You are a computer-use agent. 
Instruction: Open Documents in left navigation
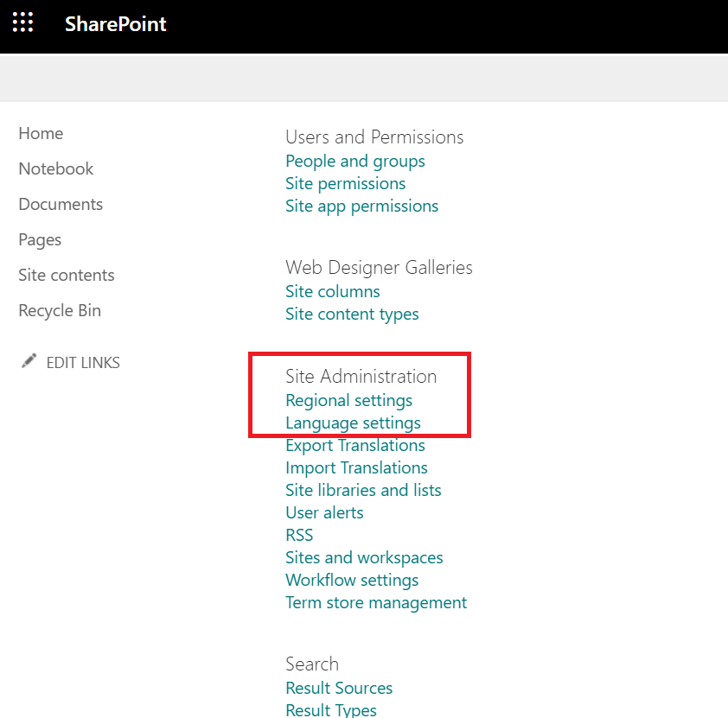[61, 205]
